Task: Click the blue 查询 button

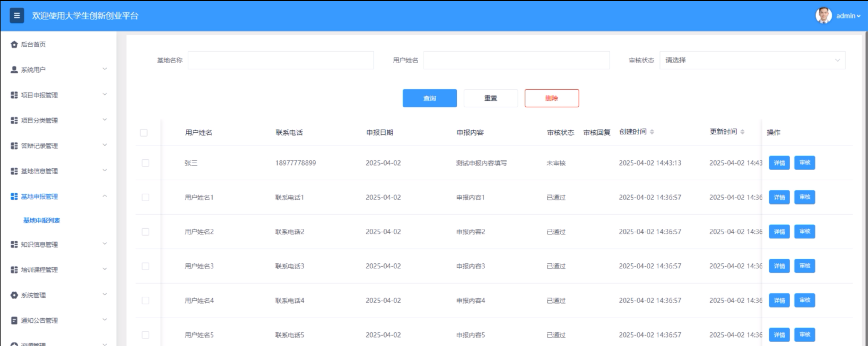Action: coord(430,98)
